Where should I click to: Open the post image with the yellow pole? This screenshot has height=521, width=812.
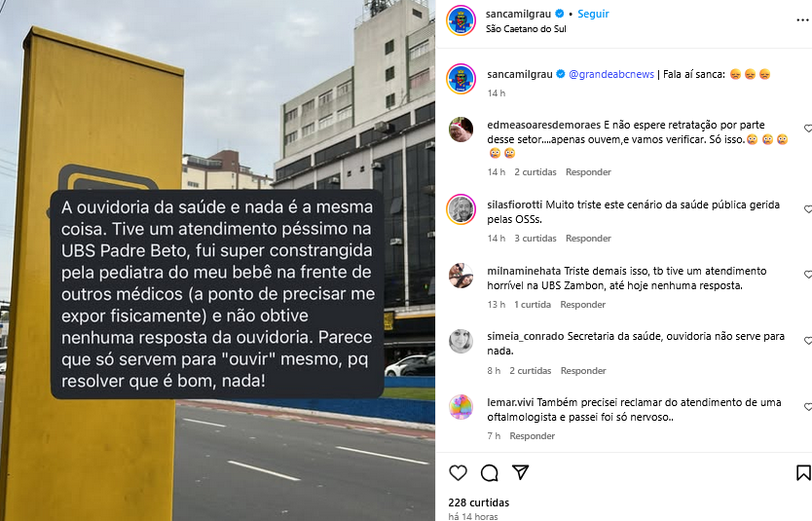pyautogui.click(x=217, y=261)
